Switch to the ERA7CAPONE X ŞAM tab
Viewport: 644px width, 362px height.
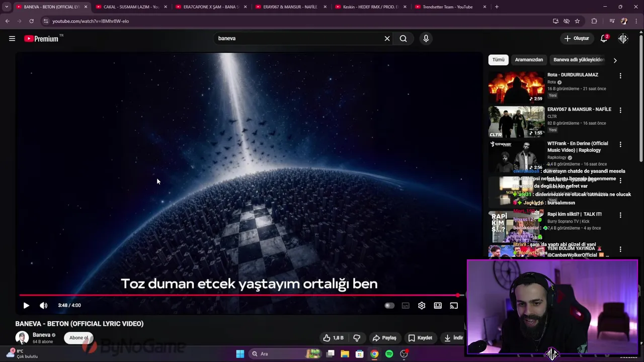[210, 7]
